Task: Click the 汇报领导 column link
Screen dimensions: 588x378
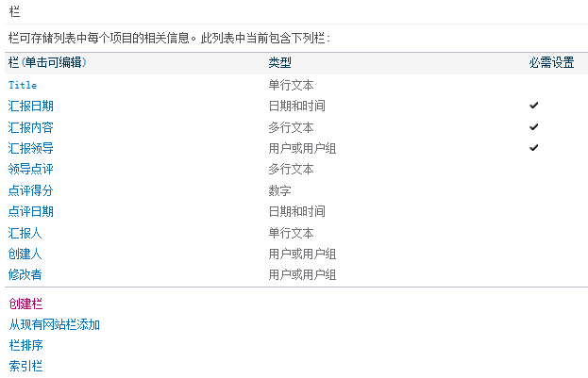Action: pos(31,148)
